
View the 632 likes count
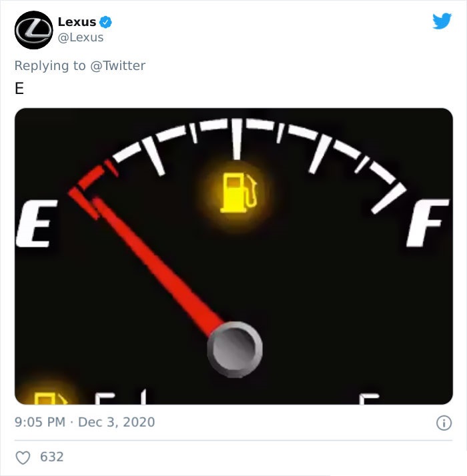(52, 457)
